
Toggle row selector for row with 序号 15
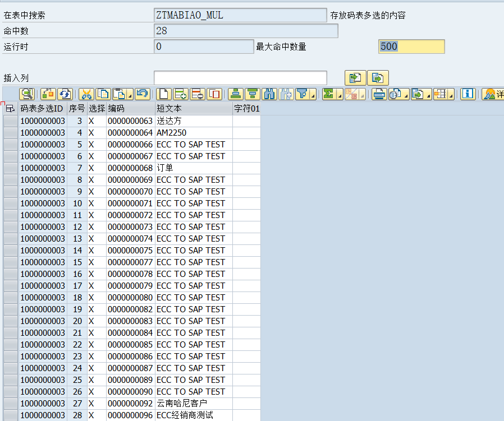coord(11,262)
